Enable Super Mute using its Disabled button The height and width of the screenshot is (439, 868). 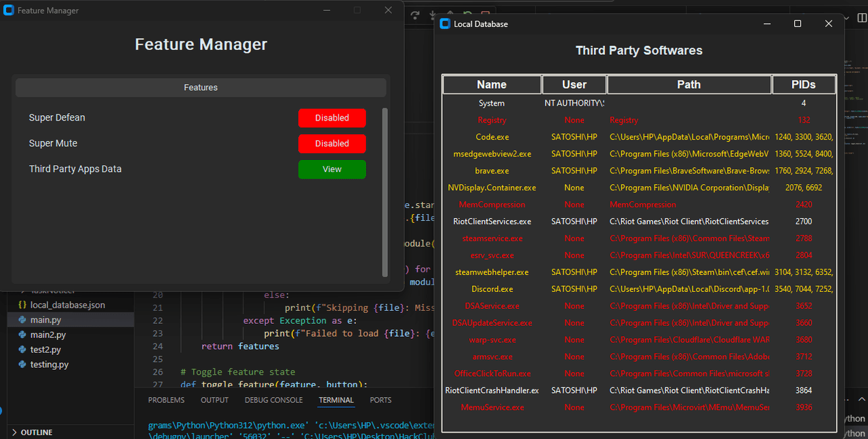click(x=332, y=144)
